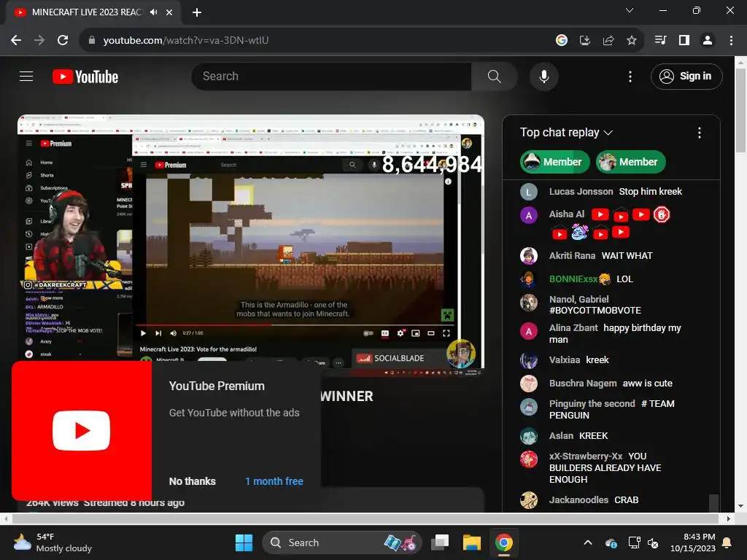The image size is (747, 560).
Task: Open notifications bell in taskbar
Action: click(727, 542)
